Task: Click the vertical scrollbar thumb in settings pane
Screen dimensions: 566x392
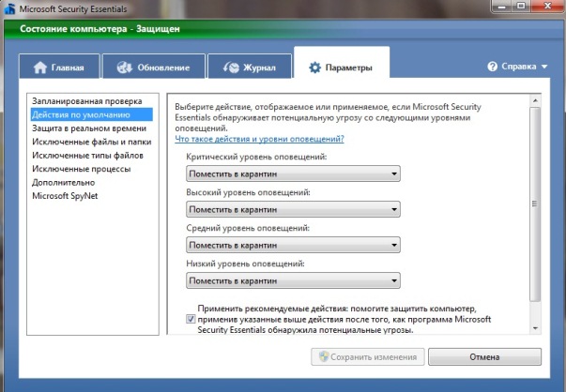Action: coord(535,204)
